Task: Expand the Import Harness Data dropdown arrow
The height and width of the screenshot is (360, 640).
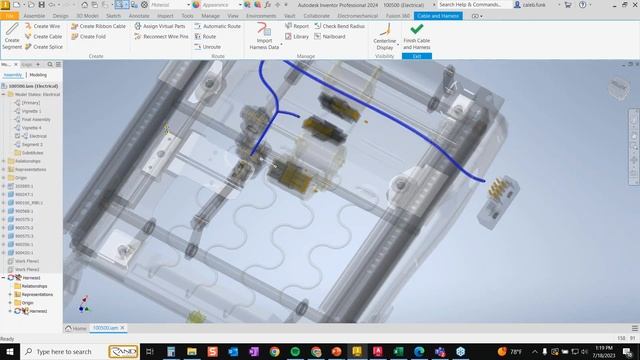Action: (281, 44)
